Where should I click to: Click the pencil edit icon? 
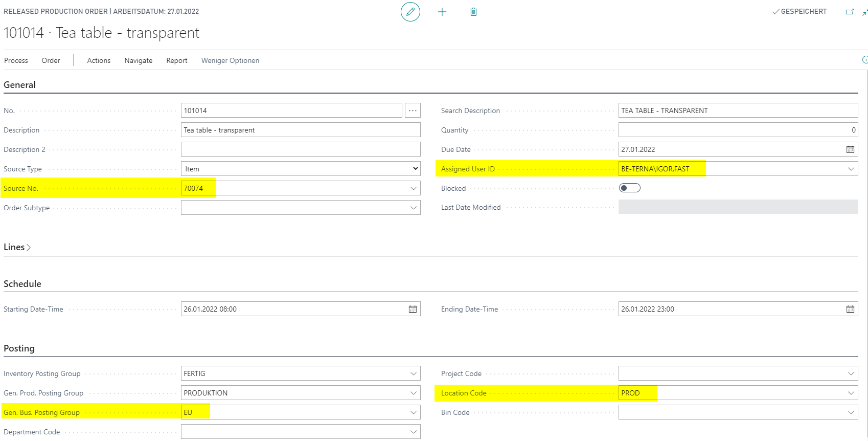click(410, 12)
